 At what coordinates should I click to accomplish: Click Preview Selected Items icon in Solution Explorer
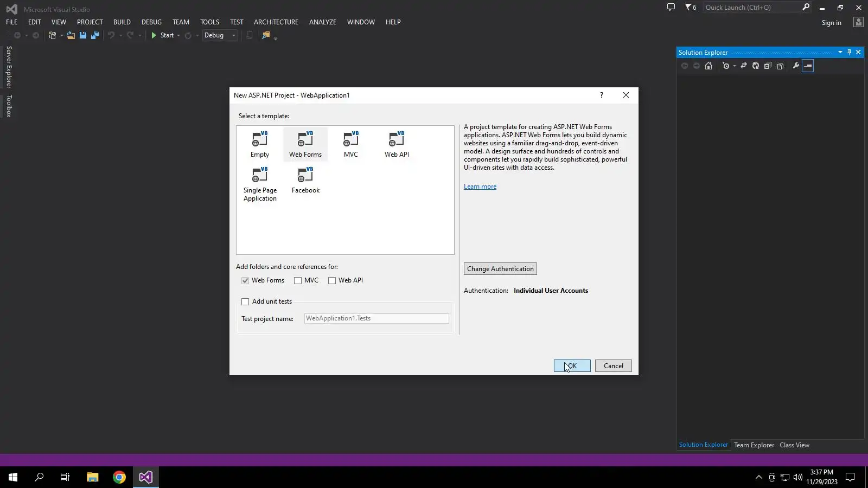point(808,66)
